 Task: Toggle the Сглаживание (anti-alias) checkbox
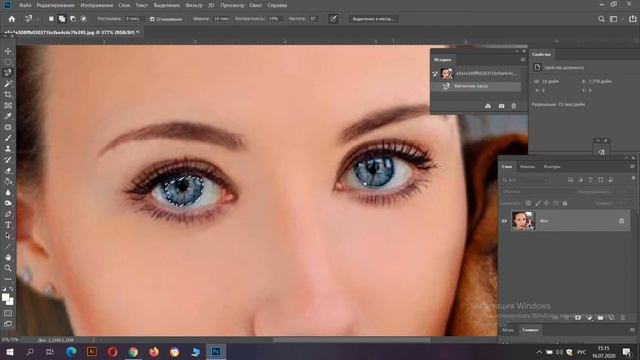152,19
